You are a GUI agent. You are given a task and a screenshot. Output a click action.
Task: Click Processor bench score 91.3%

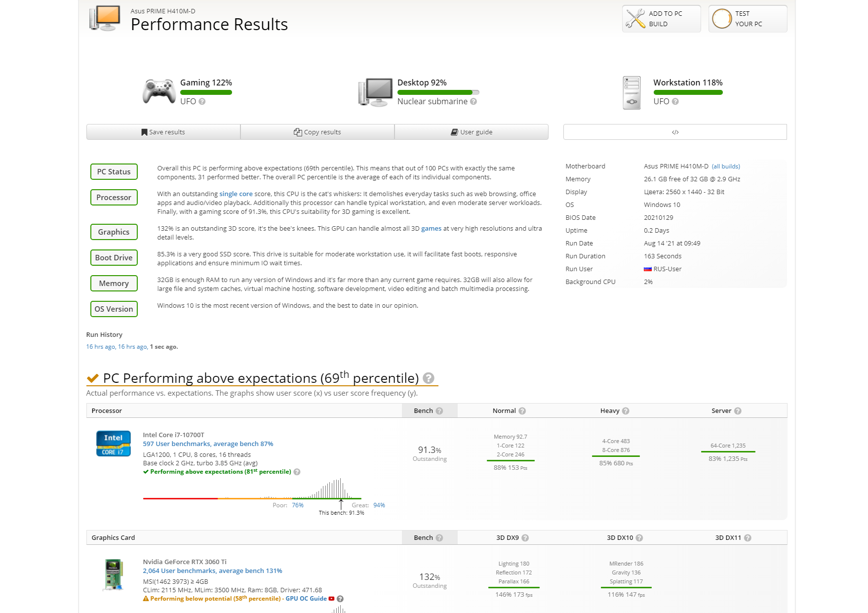tap(430, 450)
